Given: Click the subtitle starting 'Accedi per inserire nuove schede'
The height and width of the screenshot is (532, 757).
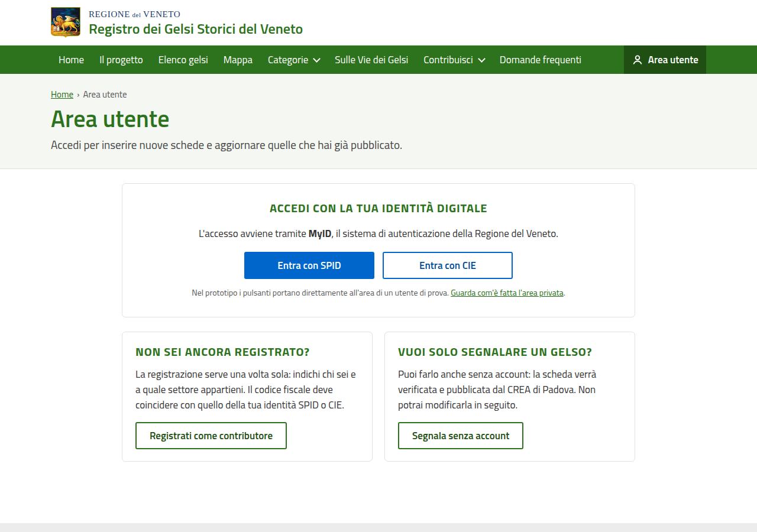Looking at the screenshot, I should pos(227,145).
